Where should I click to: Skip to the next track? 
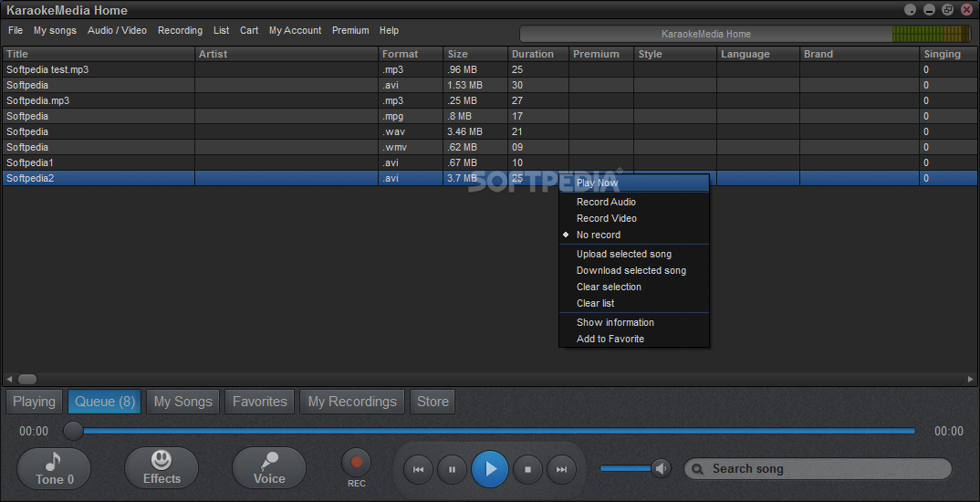tap(562, 469)
